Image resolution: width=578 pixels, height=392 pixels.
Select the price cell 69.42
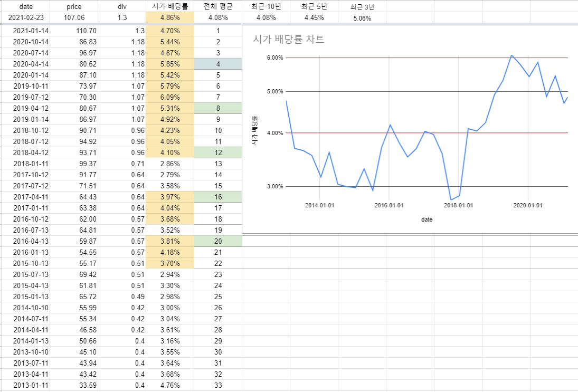tap(74, 274)
